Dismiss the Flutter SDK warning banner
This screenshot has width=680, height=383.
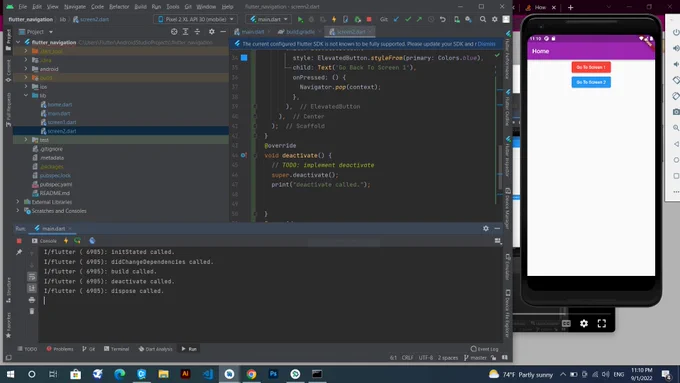pos(486,44)
